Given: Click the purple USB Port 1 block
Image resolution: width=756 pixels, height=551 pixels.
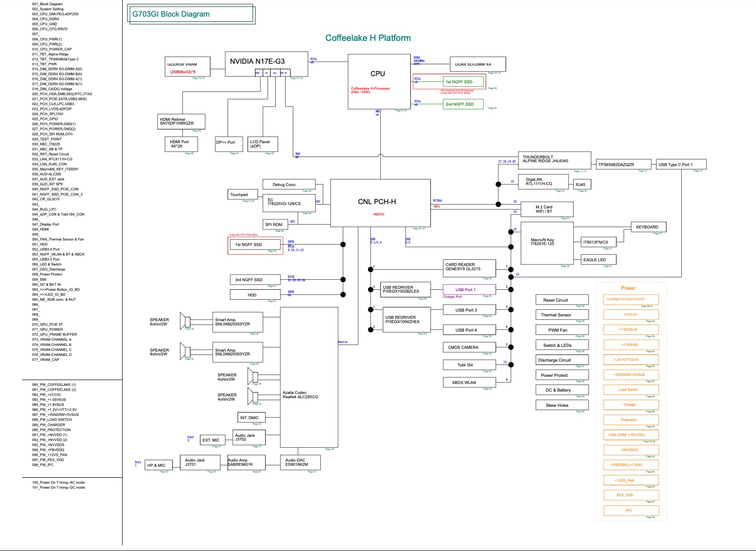Looking at the screenshot, I should [469, 290].
